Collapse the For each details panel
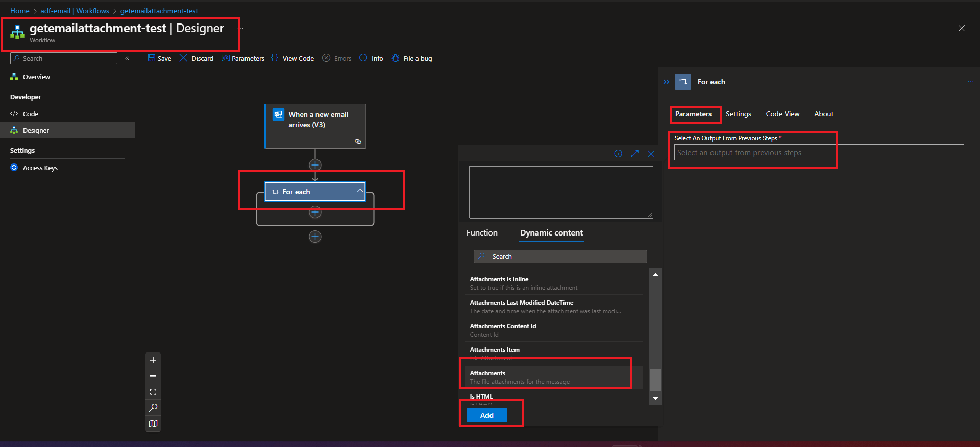 point(666,82)
